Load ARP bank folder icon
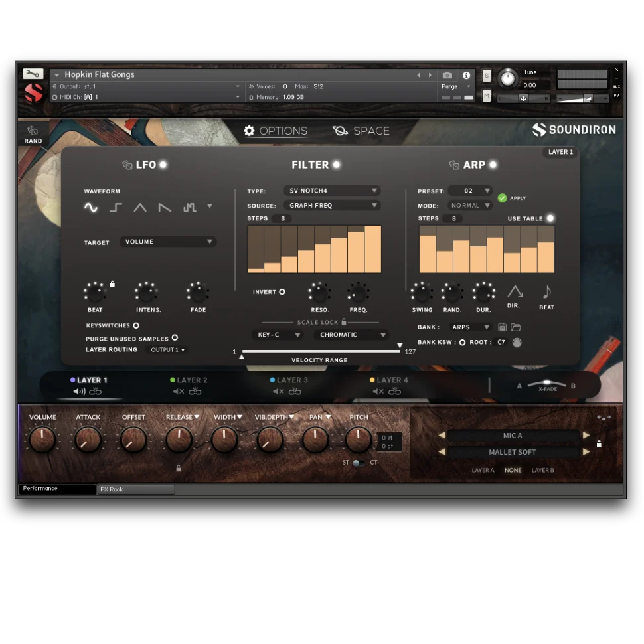Screen dimensions: 644x644 tap(515, 327)
